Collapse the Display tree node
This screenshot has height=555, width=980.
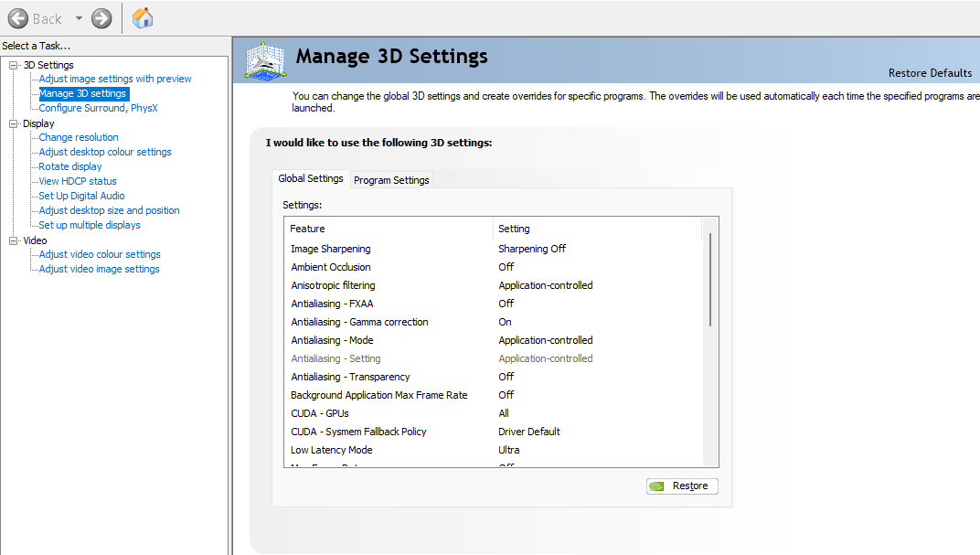[13, 123]
